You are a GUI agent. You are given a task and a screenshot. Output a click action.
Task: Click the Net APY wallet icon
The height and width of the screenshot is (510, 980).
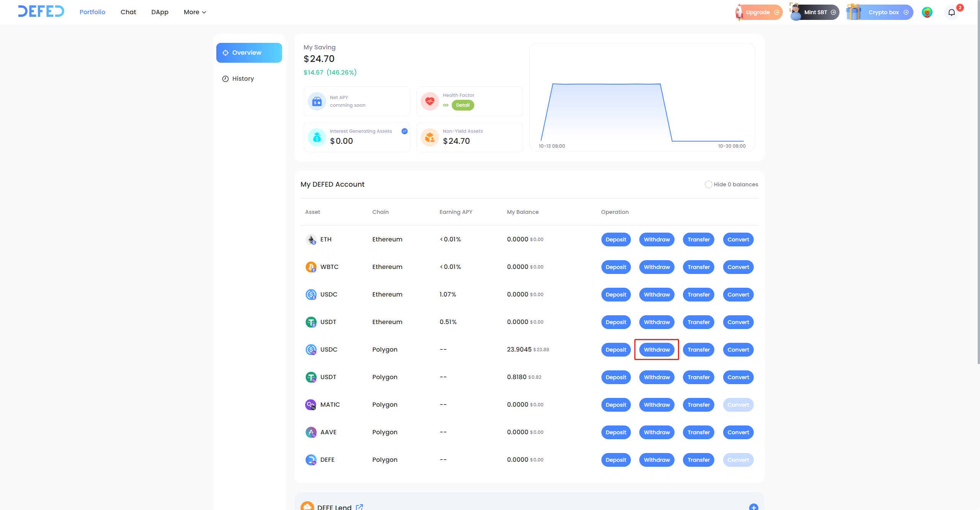point(317,101)
